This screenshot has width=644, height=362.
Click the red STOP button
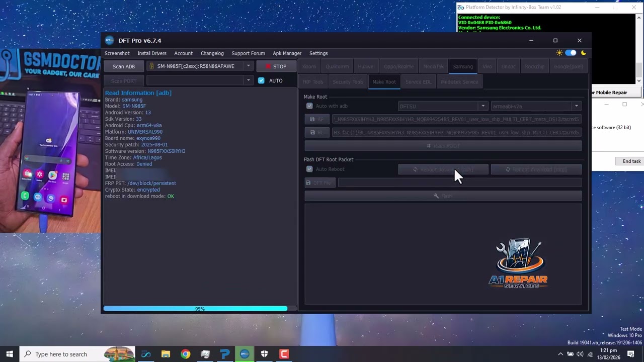coord(276,66)
